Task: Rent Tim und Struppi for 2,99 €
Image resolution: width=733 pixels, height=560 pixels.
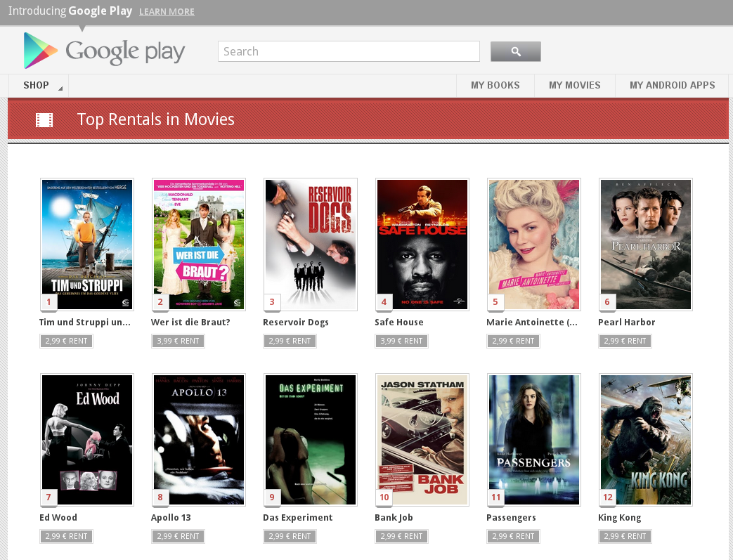Action: (x=66, y=341)
